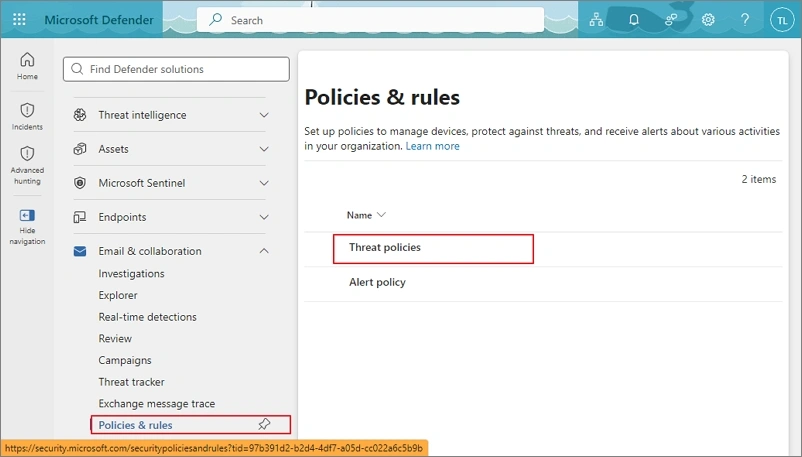Viewport: 802px width, 457px height.
Task: Click the Email & collaboration label
Action: coord(150,251)
